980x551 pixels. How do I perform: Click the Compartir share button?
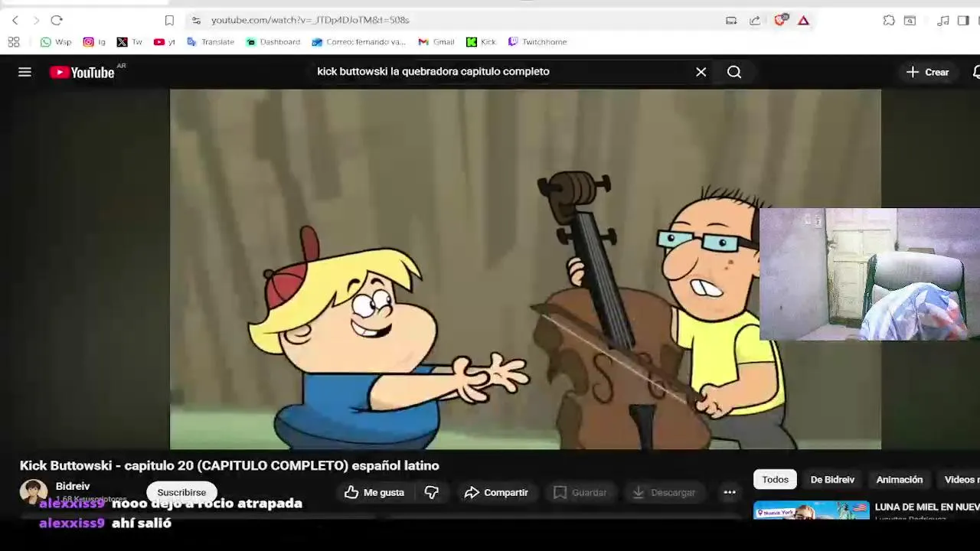tap(496, 492)
